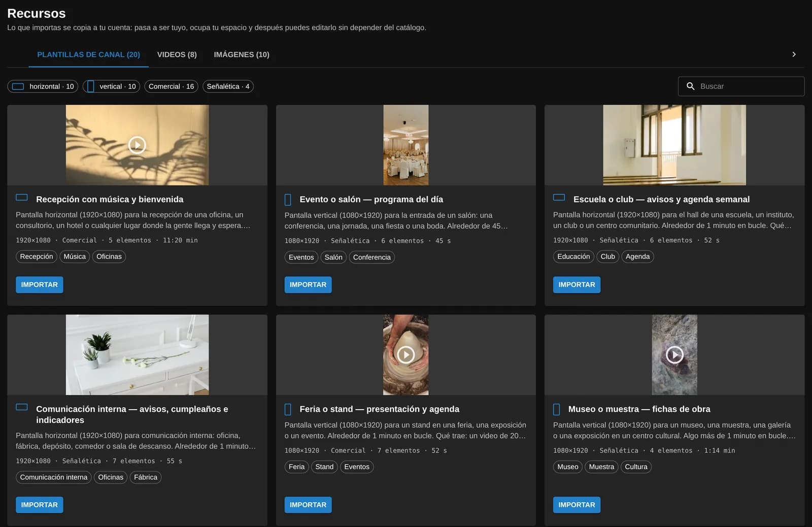Toggle the Señalética · 4 filter
Image resolution: width=812 pixels, height=527 pixels.
click(x=228, y=86)
